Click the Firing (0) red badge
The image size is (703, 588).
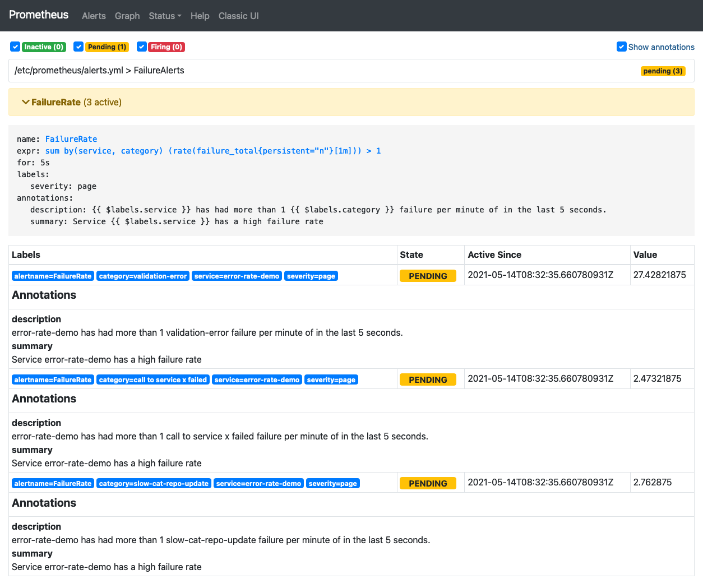click(x=166, y=47)
